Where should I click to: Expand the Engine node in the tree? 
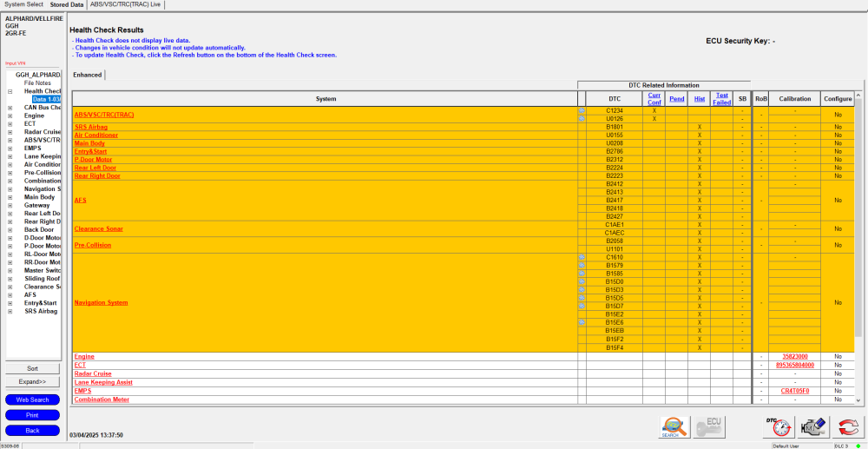click(x=10, y=116)
